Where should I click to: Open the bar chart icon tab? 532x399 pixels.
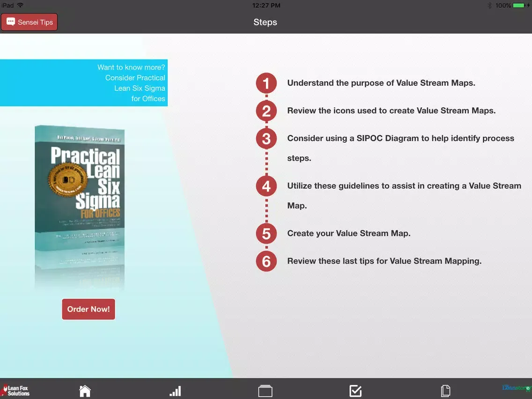coord(175,391)
